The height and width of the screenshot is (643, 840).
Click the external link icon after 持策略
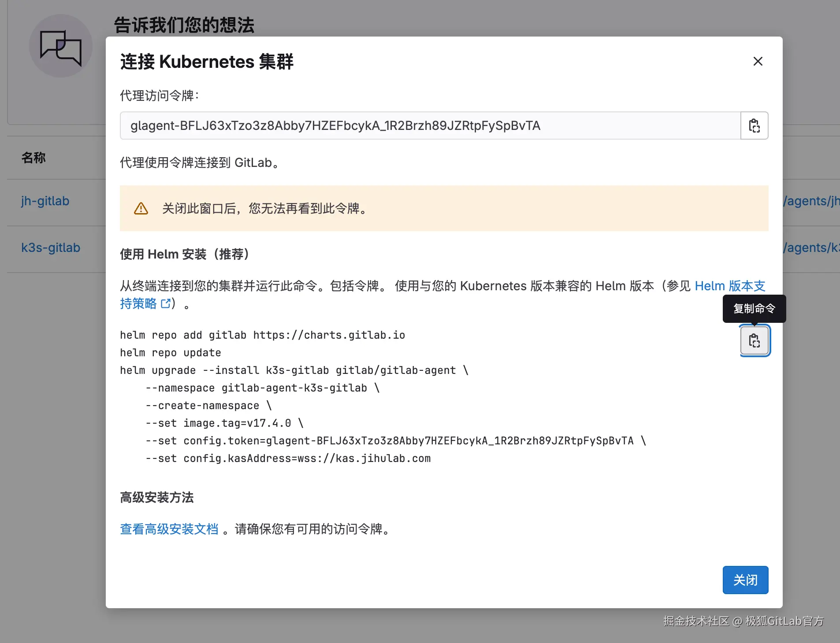(166, 303)
